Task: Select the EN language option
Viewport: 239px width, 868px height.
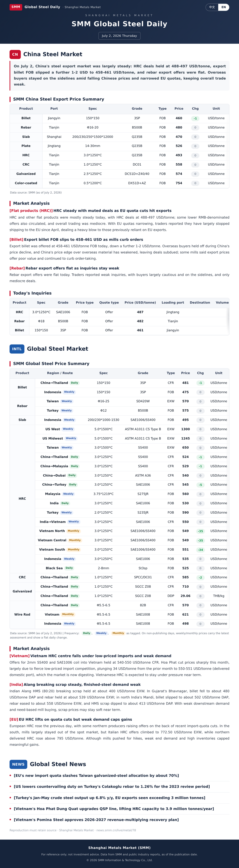Action: coord(224,7)
